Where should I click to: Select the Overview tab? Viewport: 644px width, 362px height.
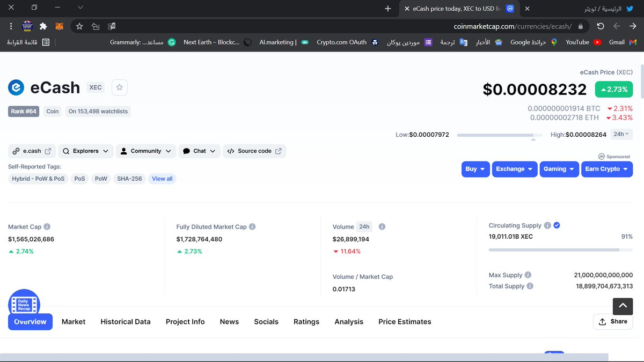pyautogui.click(x=30, y=322)
